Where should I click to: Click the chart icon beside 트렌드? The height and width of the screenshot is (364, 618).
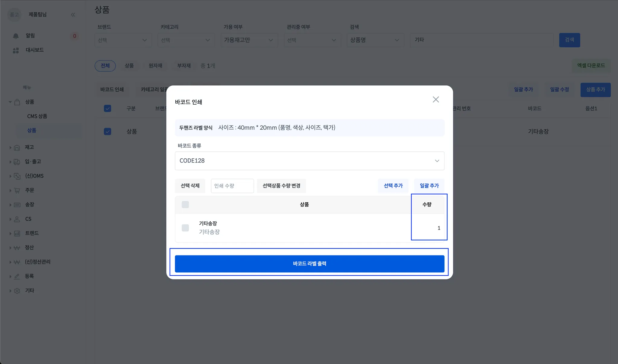pos(17,233)
